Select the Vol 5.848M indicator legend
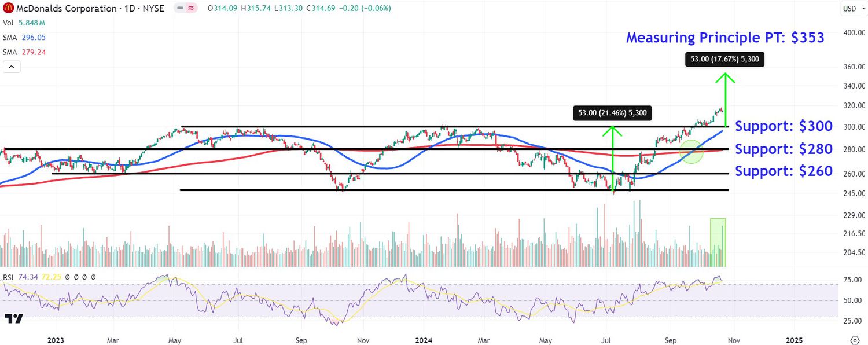The image size is (868, 345). click(x=24, y=23)
